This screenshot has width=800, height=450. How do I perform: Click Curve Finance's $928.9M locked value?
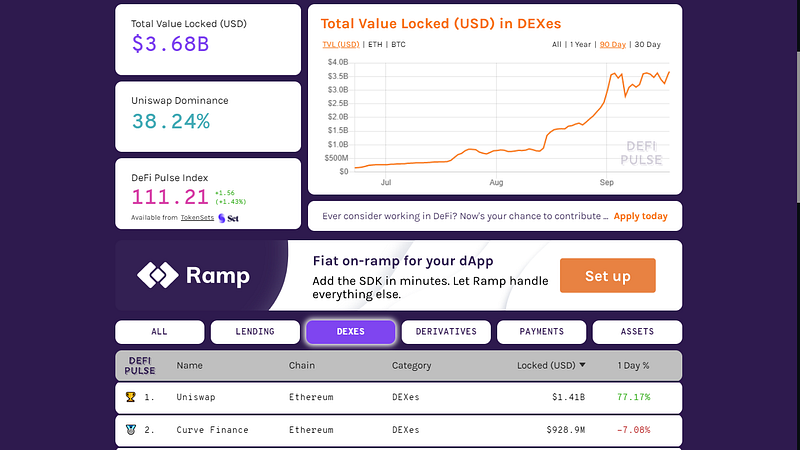tap(566, 430)
